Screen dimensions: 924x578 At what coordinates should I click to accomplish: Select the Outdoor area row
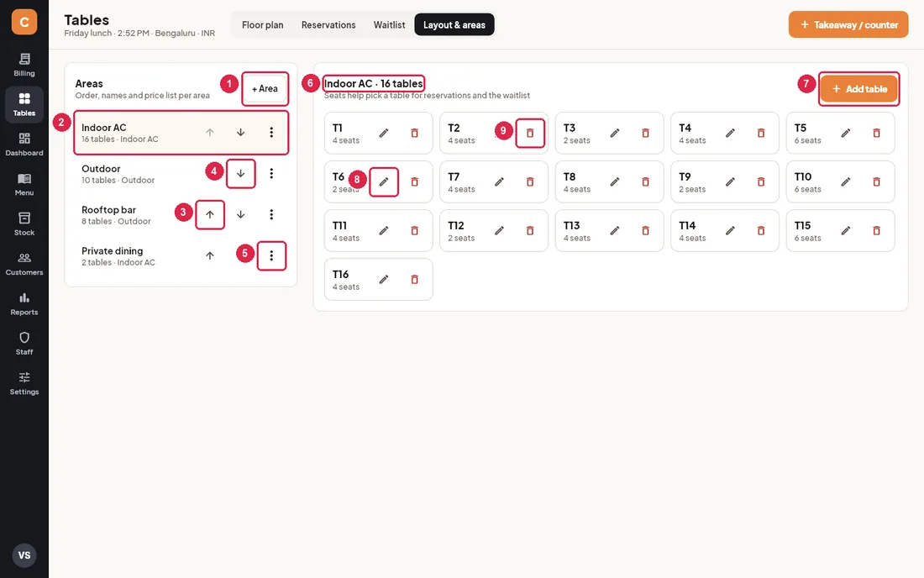(181, 174)
